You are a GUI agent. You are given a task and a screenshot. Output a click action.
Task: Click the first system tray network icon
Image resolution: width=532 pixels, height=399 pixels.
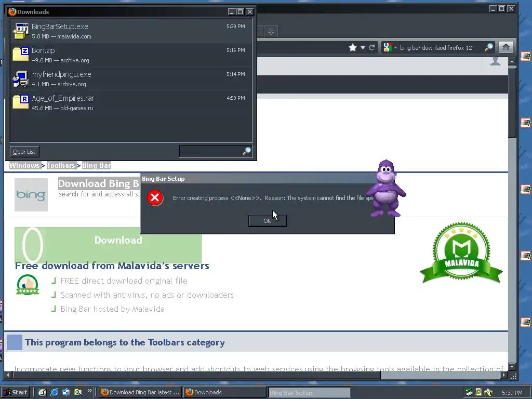[x=470, y=393]
